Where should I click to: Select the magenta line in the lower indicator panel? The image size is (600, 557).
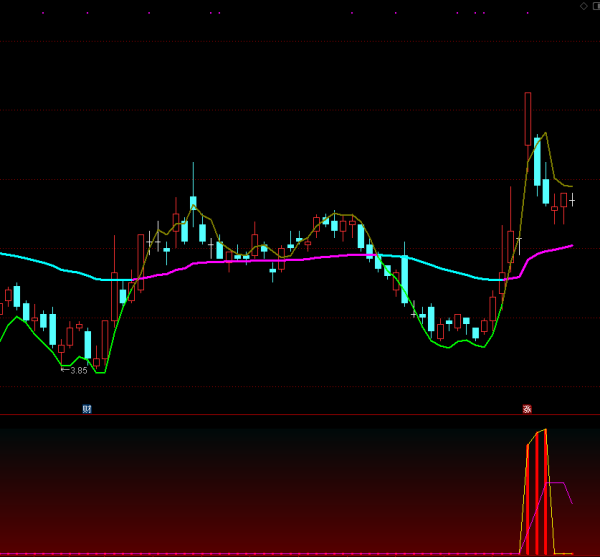[558, 483]
